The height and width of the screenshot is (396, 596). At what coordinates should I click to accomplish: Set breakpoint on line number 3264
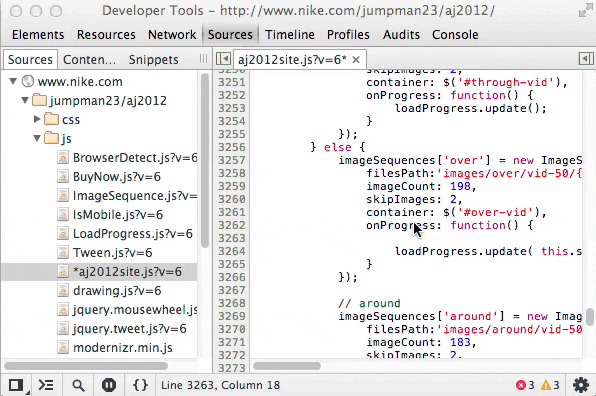(x=231, y=251)
